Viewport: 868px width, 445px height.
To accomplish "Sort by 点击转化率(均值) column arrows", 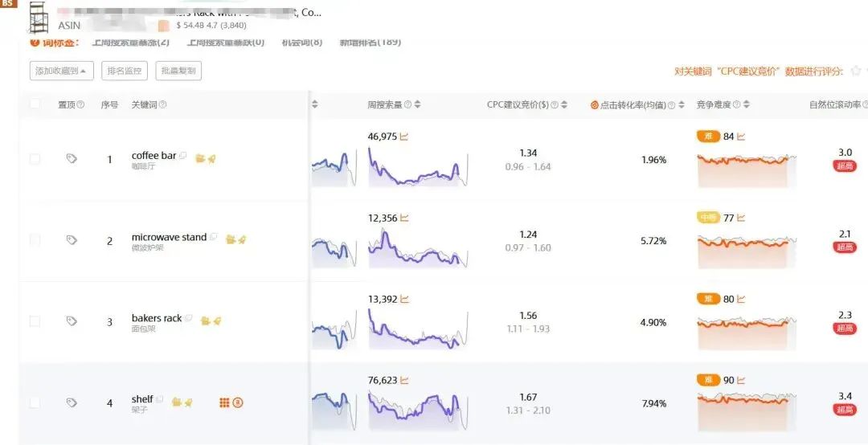I will 682,104.
